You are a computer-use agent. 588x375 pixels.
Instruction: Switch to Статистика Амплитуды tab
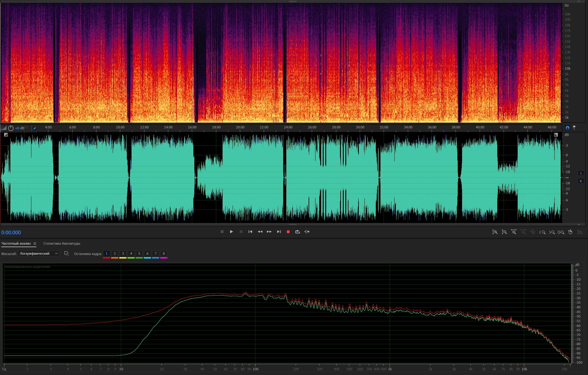tap(62, 243)
